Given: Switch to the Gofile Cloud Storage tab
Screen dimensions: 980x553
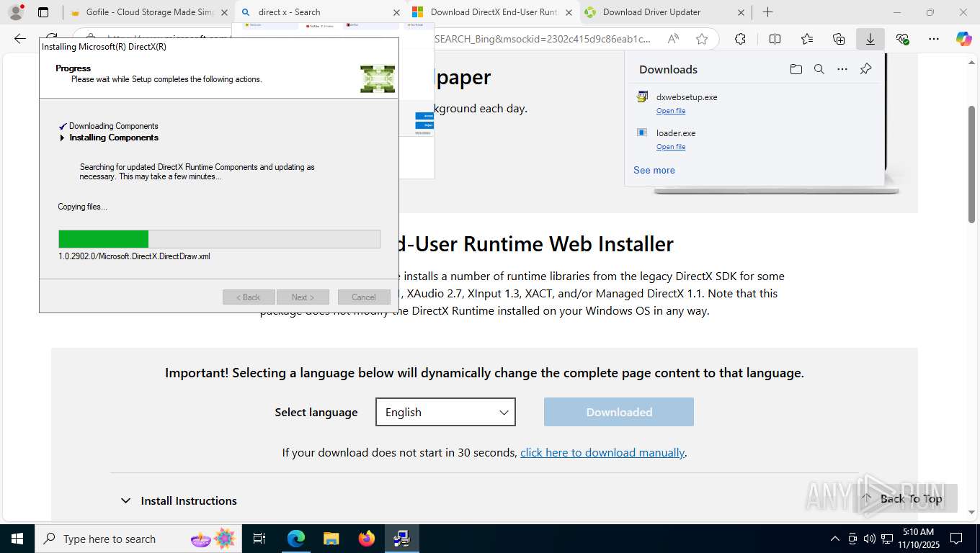Looking at the screenshot, I should [149, 12].
